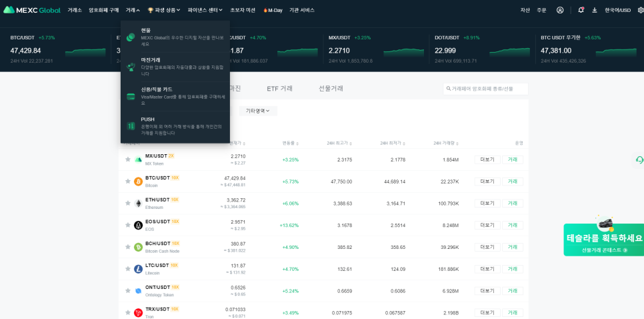Click the Ontology Token coin icon
The image size is (644, 319).
(139, 290)
